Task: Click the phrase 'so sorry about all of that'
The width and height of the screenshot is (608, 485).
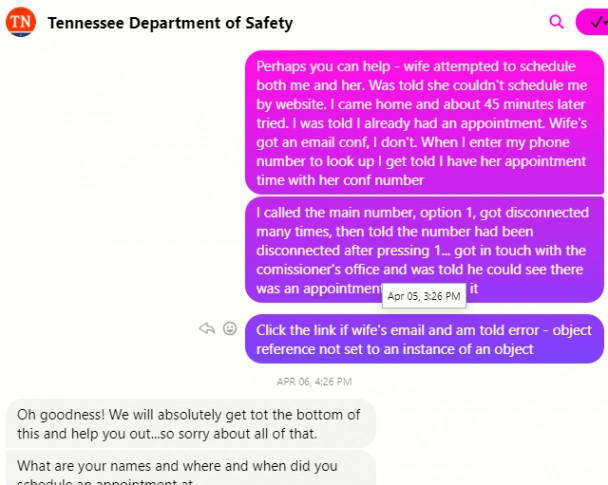Action: click(x=238, y=434)
